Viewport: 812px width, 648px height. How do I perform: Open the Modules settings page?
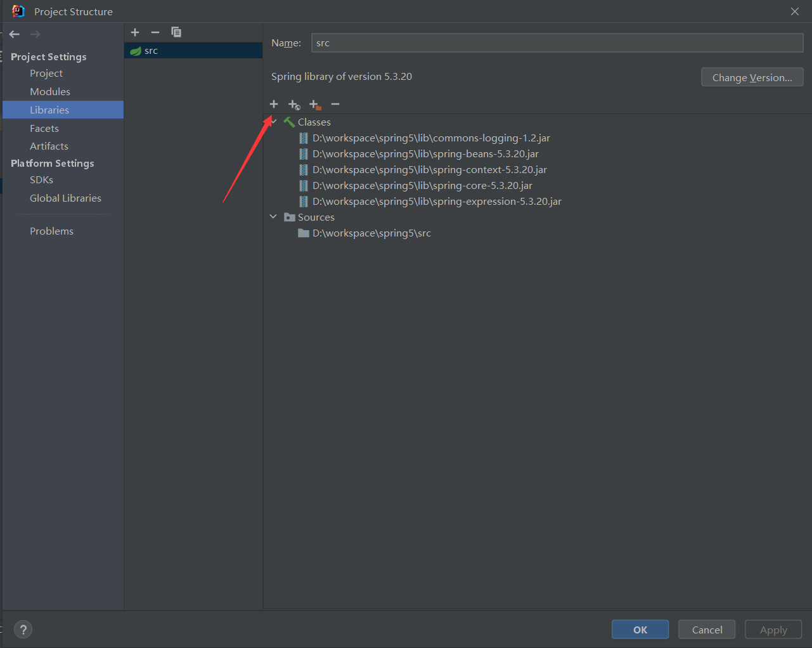[x=50, y=92]
